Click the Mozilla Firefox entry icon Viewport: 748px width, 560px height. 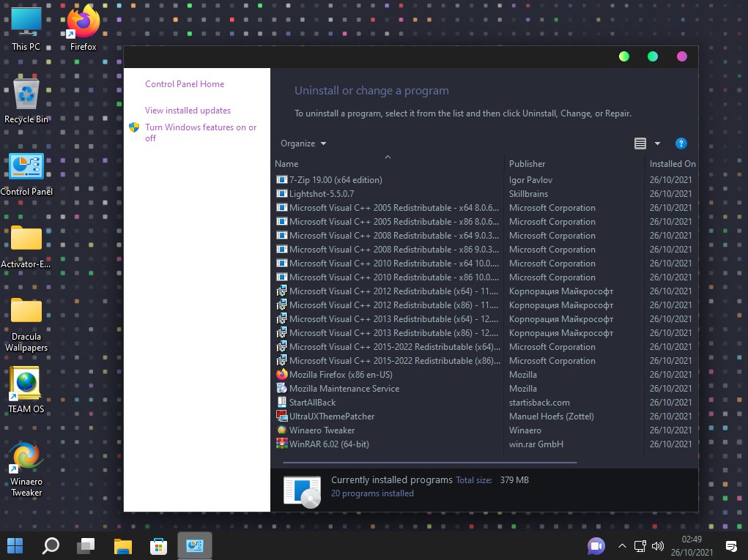282,375
